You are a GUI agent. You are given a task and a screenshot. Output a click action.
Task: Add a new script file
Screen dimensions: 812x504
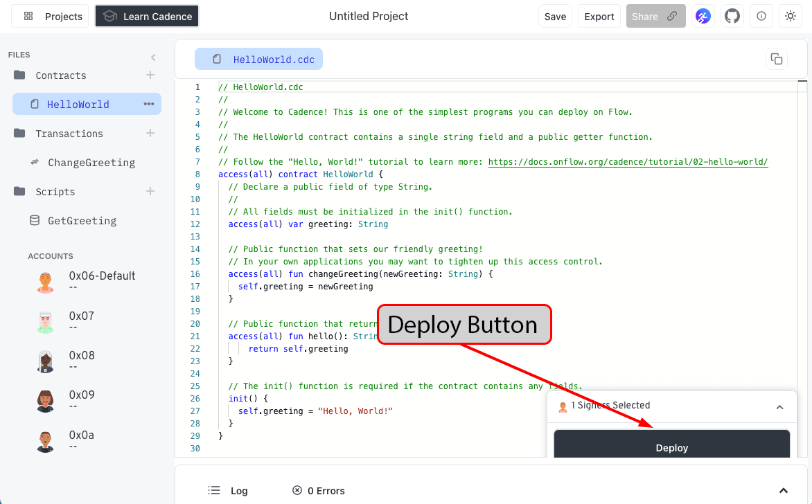pyautogui.click(x=150, y=191)
